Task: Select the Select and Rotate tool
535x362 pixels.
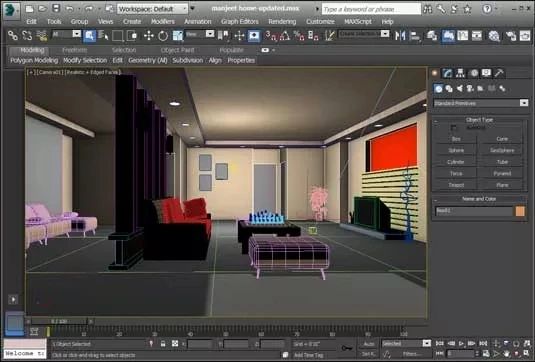Action: [163, 35]
